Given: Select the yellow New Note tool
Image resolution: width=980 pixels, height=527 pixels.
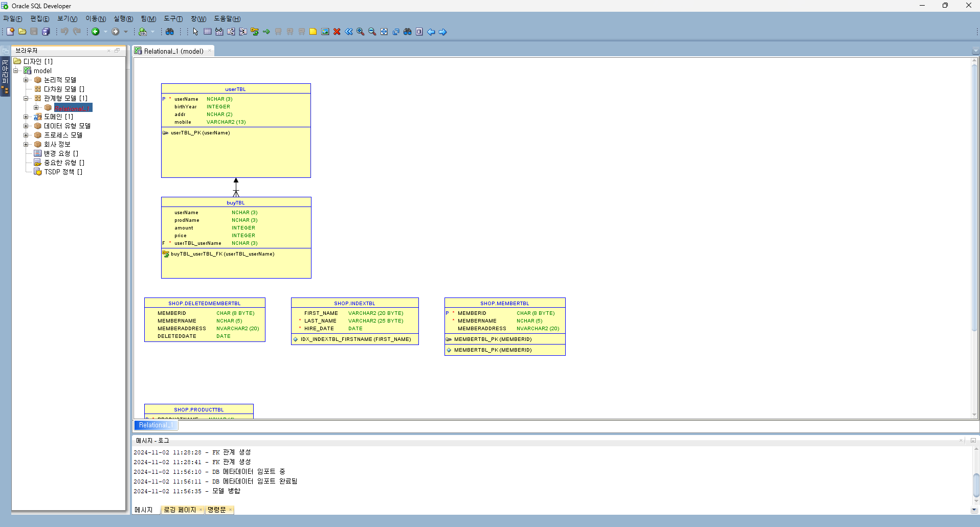Looking at the screenshot, I should [x=313, y=32].
